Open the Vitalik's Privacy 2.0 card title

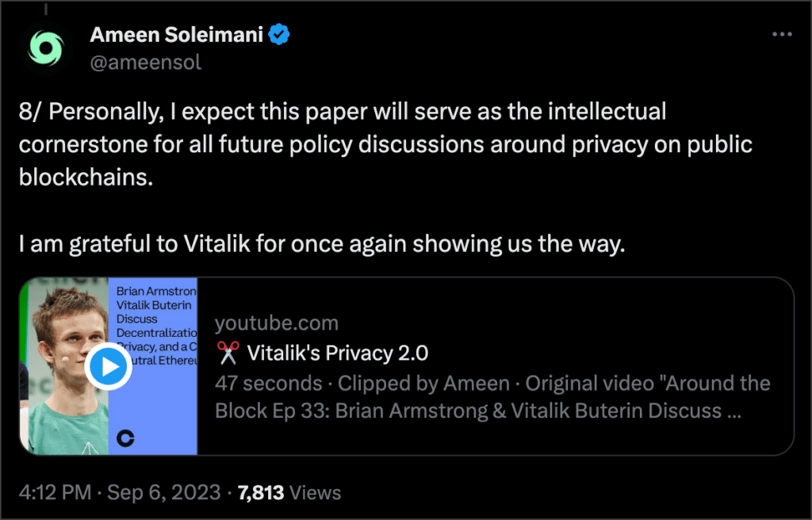click(x=338, y=354)
